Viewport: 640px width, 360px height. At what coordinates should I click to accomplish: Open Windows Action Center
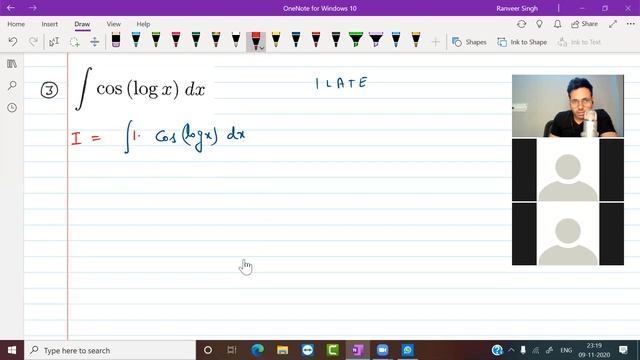[x=623, y=350]
